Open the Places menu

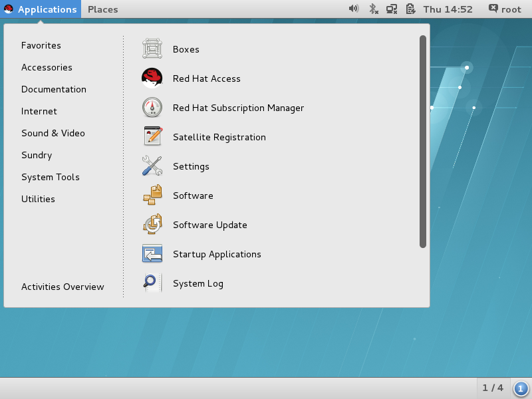[103, 9]
